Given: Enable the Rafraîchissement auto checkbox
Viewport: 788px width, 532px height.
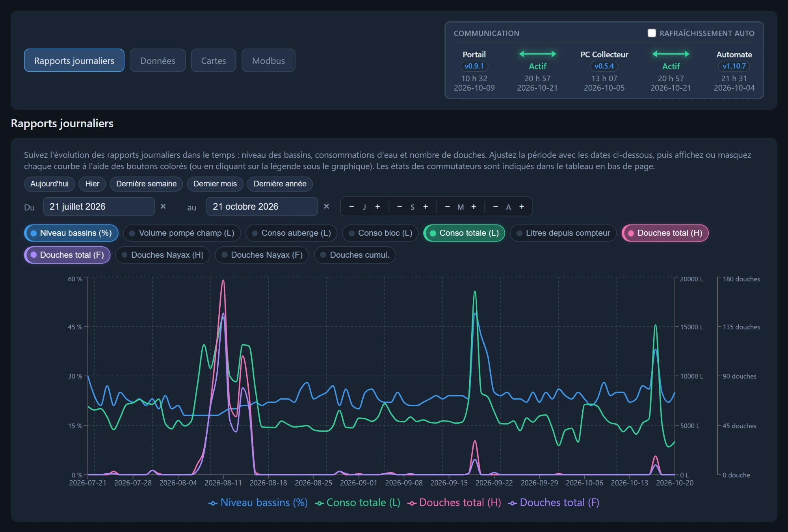Looking at the screenshot, I should [652, 33].
